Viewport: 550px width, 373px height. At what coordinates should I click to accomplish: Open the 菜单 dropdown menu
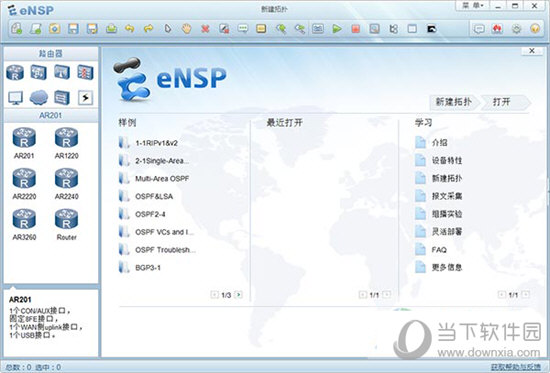click(x=472, y=6)
